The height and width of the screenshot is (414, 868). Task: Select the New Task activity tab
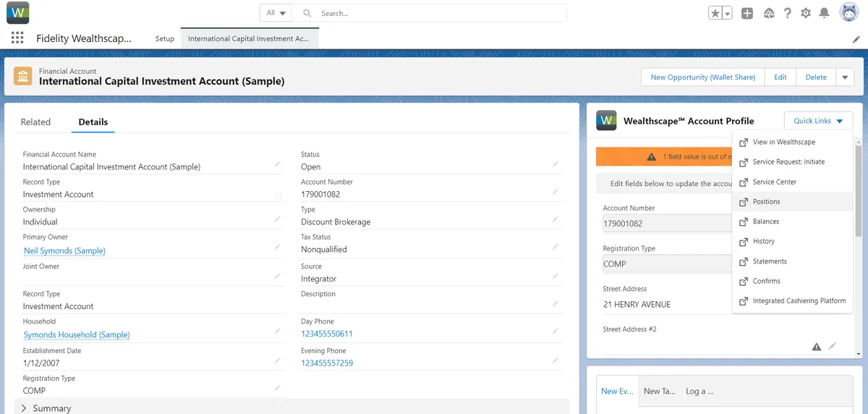(659, 391)
